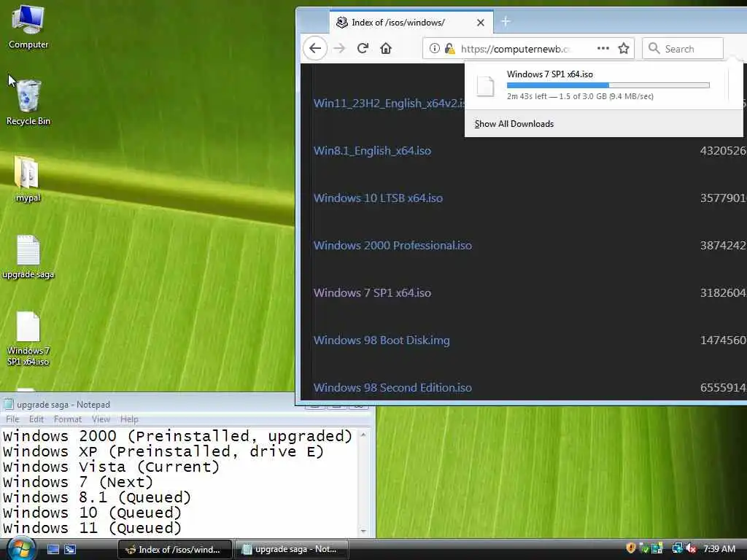The height and width of the screenshot is (560, 747).
Task: Open Windows 10 LTSB x64.iso link
Action: (x=378, y=198)
